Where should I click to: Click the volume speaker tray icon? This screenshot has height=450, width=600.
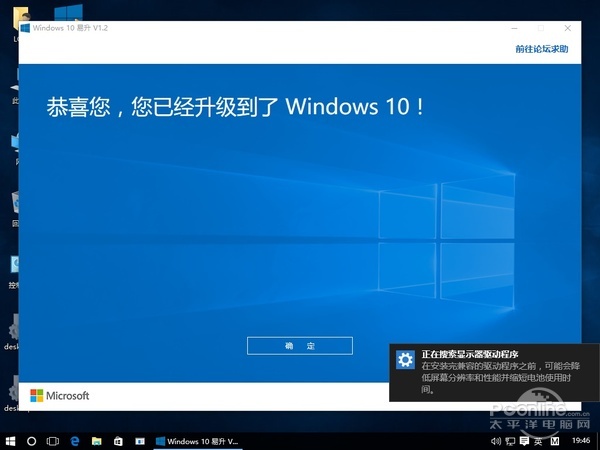pos(496,441)
